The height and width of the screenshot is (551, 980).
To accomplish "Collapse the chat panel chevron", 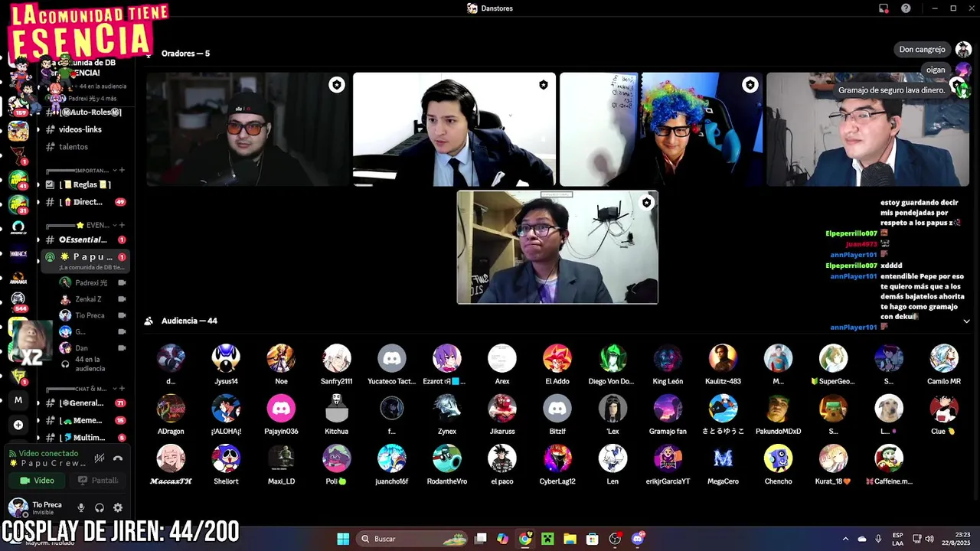I will tap(966, 321).
